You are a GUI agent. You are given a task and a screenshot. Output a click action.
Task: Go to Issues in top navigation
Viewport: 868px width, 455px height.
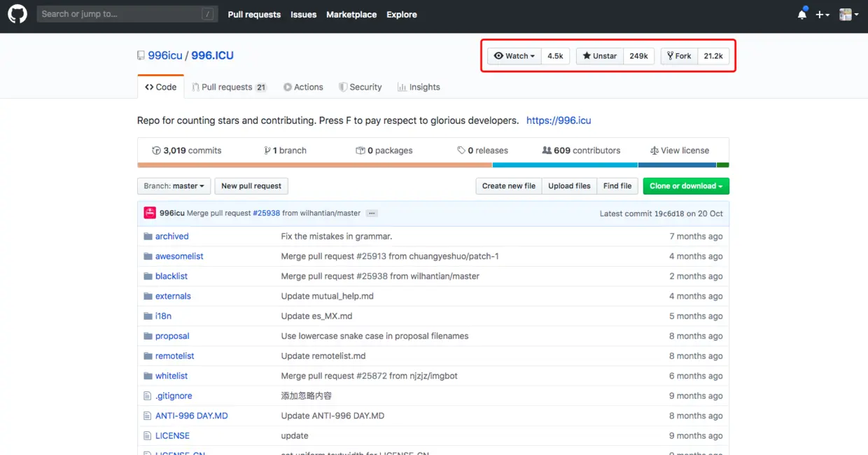[x=304, y=14]
